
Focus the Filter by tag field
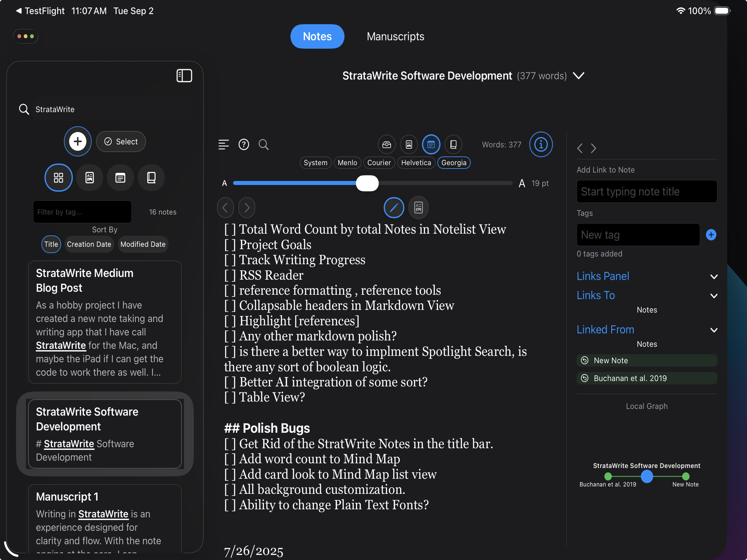click(x=83, y=212)
